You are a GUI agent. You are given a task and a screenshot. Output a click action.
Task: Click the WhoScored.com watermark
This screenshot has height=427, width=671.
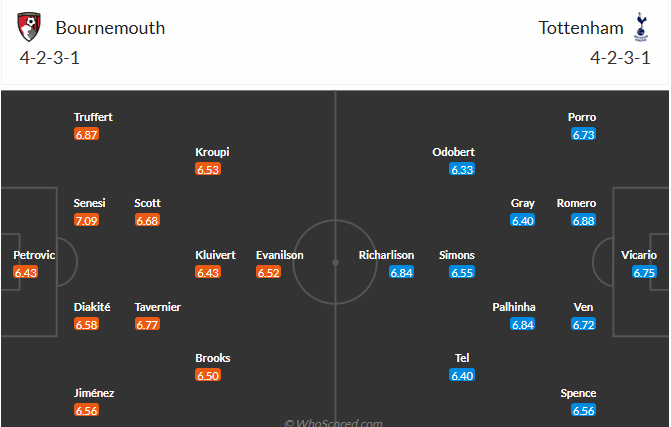(333, 423)
